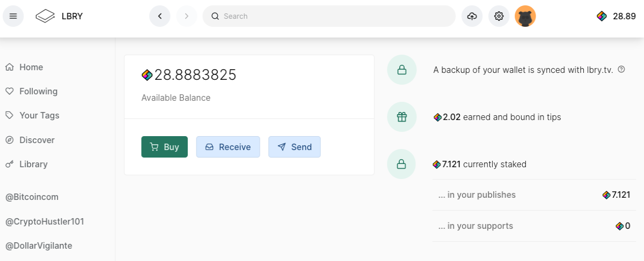Open the @DollarVigilante channel
The height and width of the screenshot is (261, 644).
coord(39,245)
